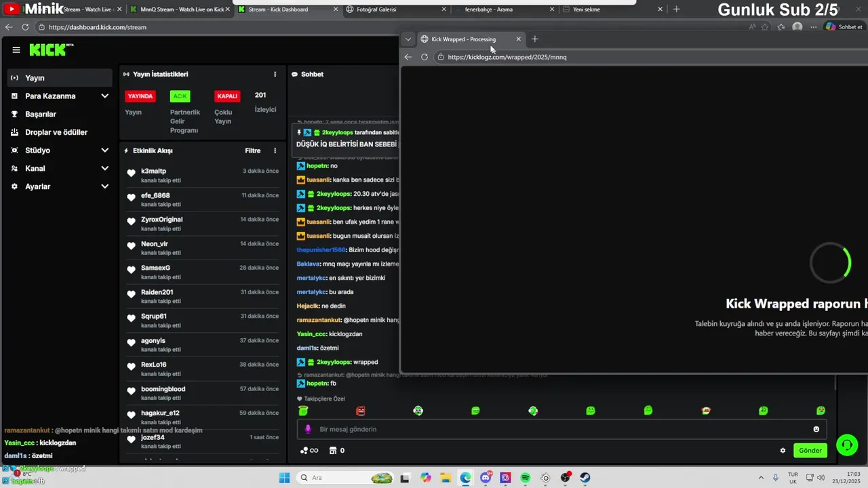Click thepunisher1566 username in chat

[321, 250]
